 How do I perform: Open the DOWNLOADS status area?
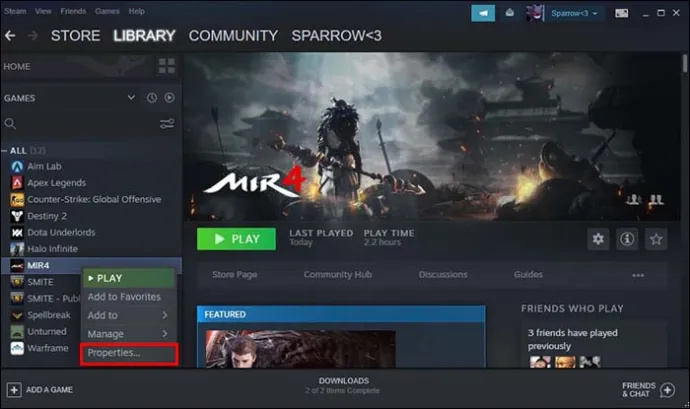click(x=343, y=385)
